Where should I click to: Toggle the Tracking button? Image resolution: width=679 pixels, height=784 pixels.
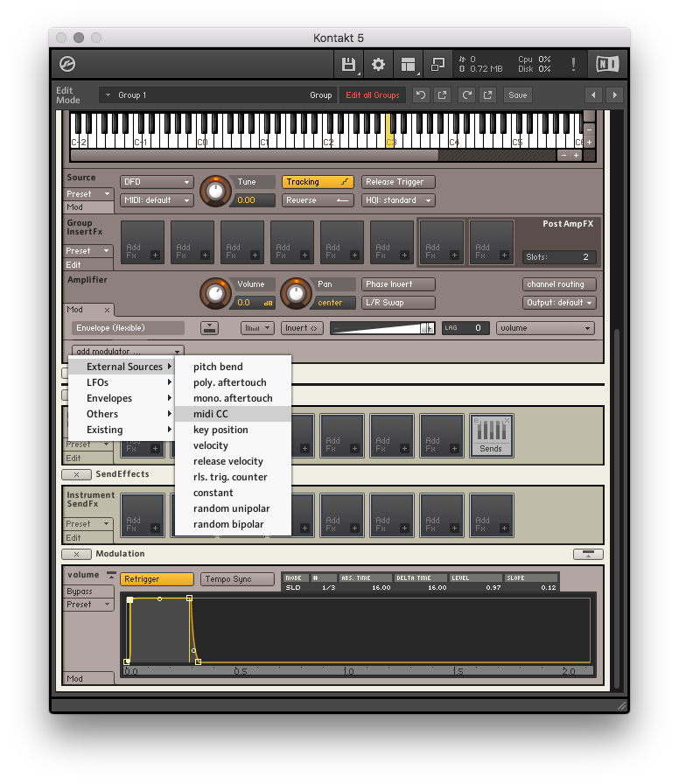[x=318, y=182]
